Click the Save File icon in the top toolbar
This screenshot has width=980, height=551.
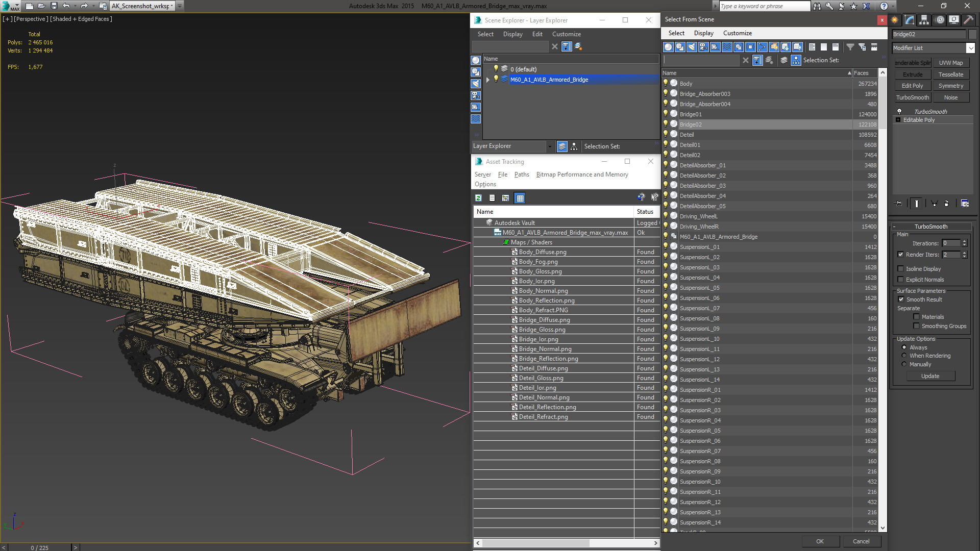[54, 6]
